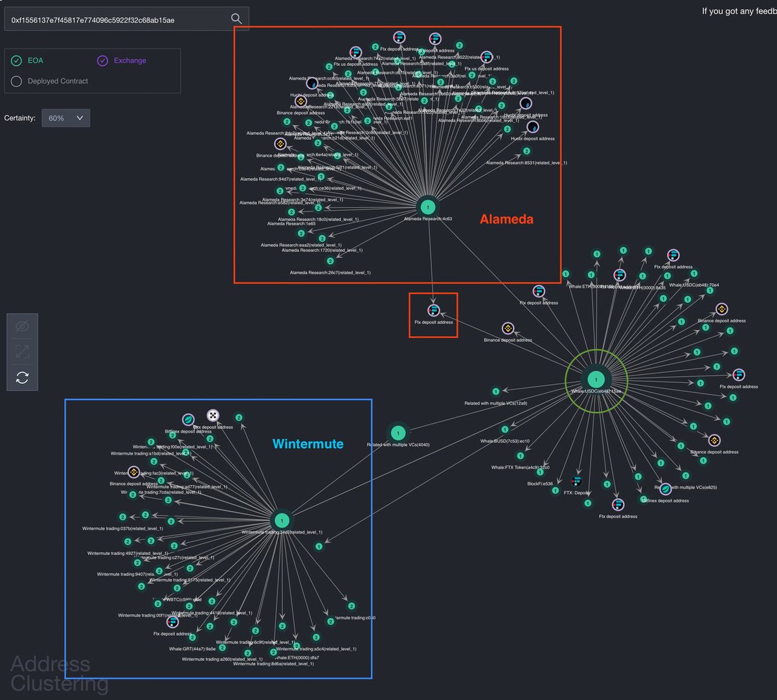Click the expand to fullscreen icon
The height and width of the screenshot is (700, 777).
tap(22, 352)
